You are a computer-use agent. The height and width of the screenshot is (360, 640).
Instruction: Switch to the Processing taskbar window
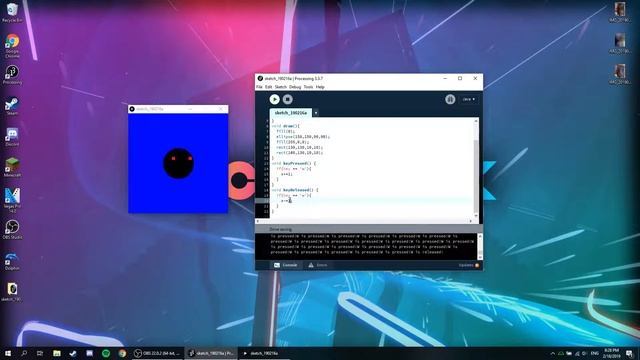click(211, 353)
